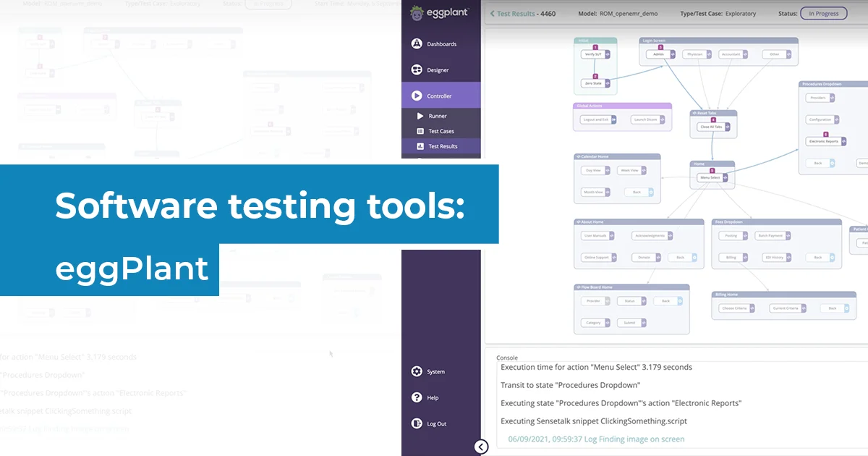The height and width of the screenshot is (456, 868).
Task: Select the Choose Criteria action node
Action: point(737,308)
